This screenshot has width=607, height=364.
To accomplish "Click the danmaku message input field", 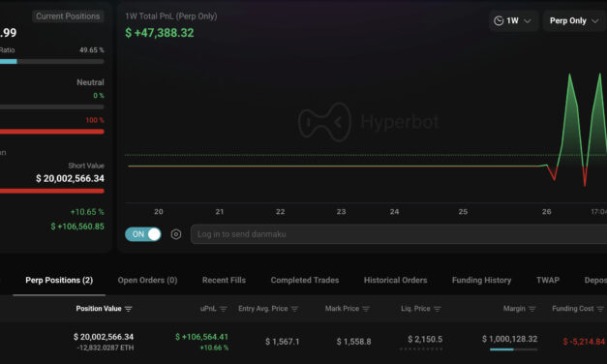I will pos(399,234).
